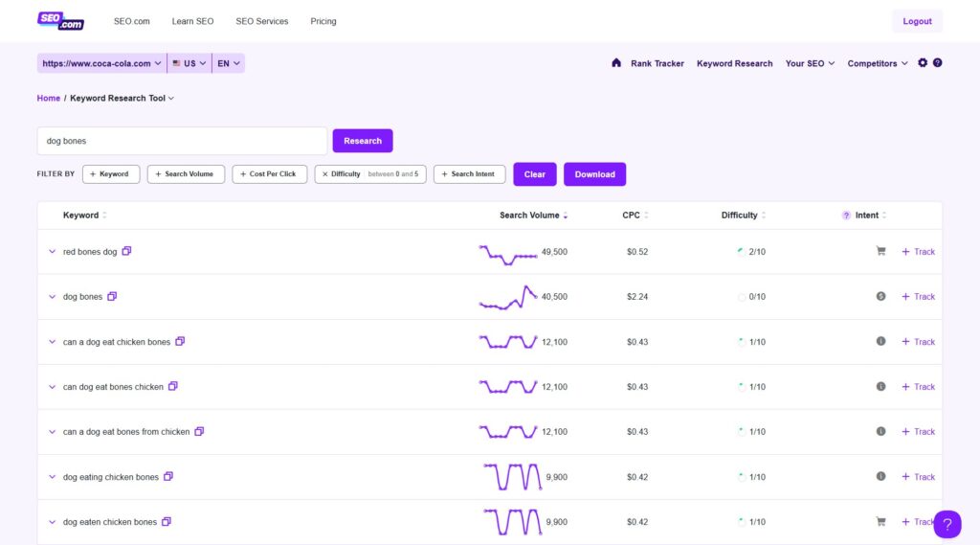This screenshot has height=545, width=980.
Task: Click the SEO.com logo
Action: (x=60, y=21)
